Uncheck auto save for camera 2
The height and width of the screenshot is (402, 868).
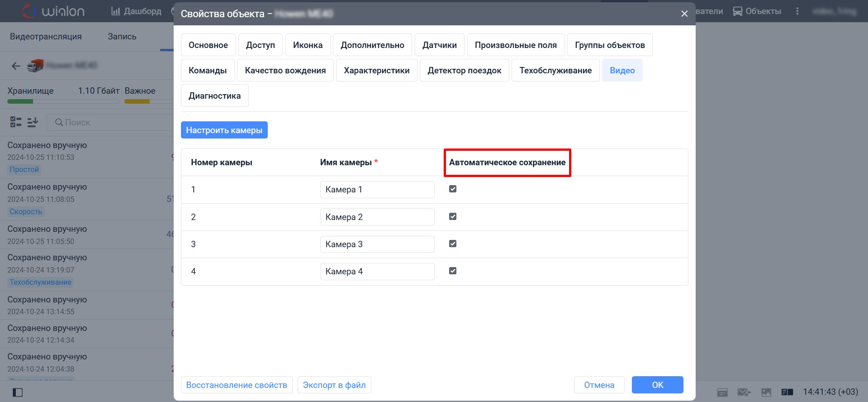point(453,216)
